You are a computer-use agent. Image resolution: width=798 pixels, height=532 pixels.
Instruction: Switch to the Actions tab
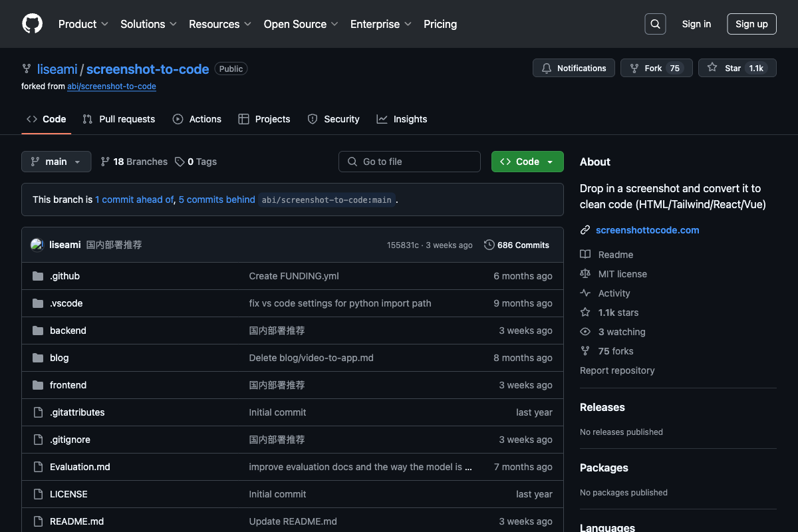click(x=197, y=119)
